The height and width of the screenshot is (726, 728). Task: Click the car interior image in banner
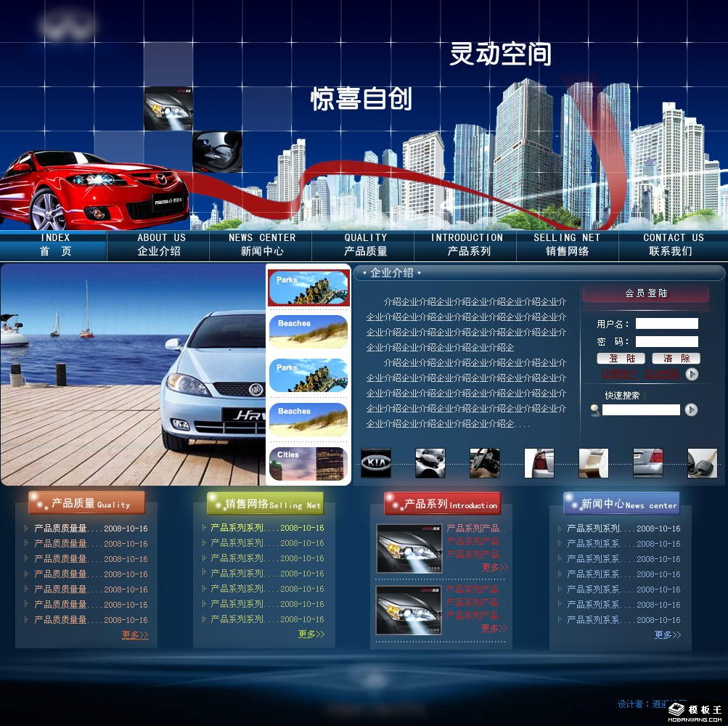[x=217, y=152]
